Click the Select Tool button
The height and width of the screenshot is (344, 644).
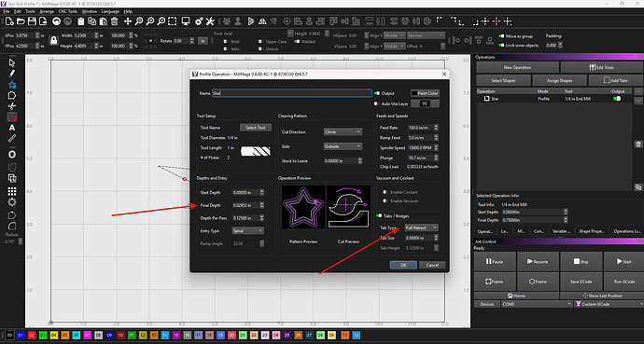[x=256, y=128]
